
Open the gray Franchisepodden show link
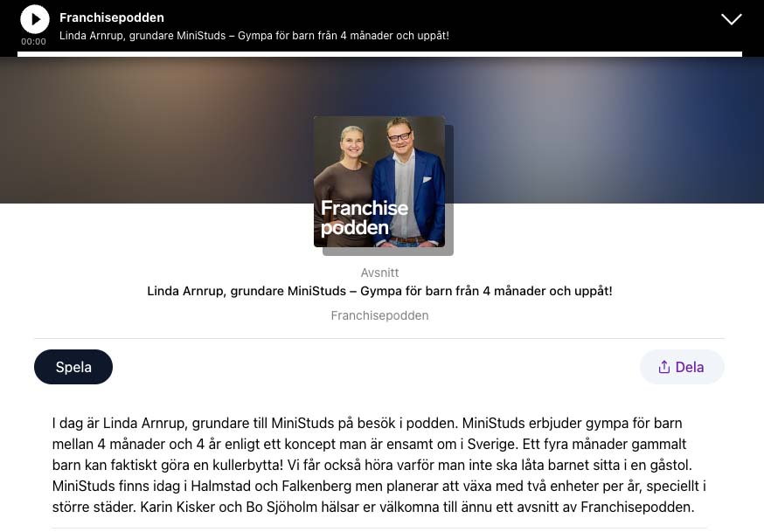click(x=379, y=315)
